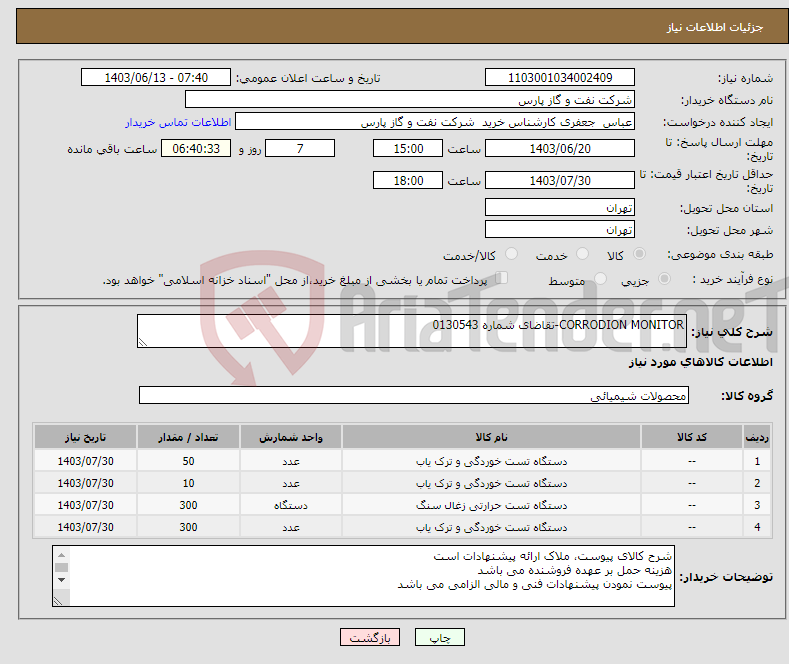The image size is (789, 664).
Task: Click row 1 unit عدد cell
Action: (x=291, y=461)
